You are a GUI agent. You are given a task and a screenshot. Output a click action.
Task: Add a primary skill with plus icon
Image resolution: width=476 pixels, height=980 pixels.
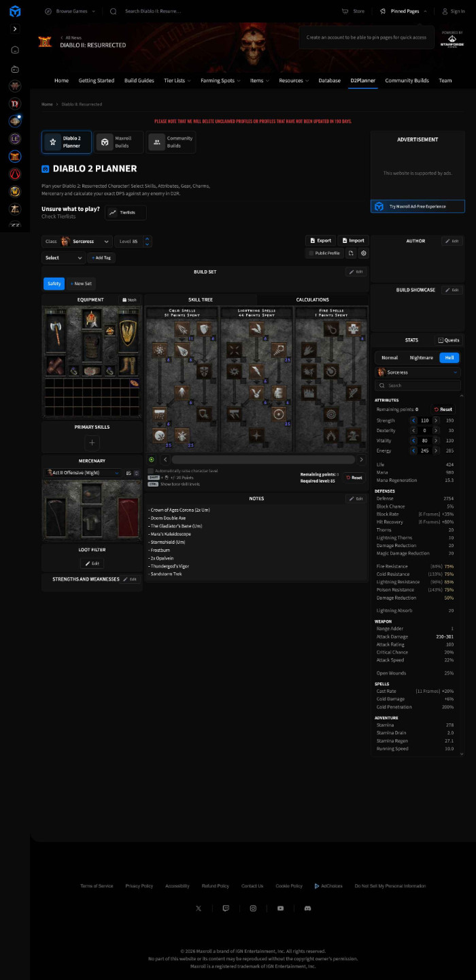pos(92,442)
